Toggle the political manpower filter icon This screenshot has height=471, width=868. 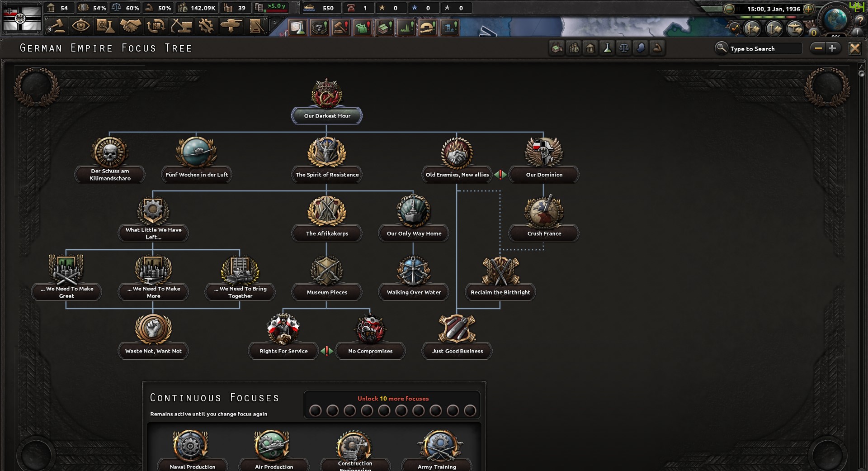click(x=573, y=48)
